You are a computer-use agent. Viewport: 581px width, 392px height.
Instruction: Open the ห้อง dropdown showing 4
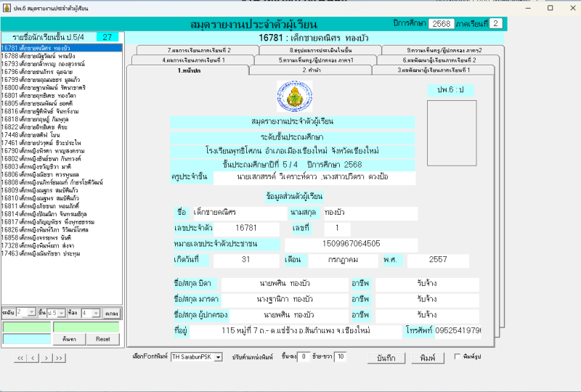point(95,313)
